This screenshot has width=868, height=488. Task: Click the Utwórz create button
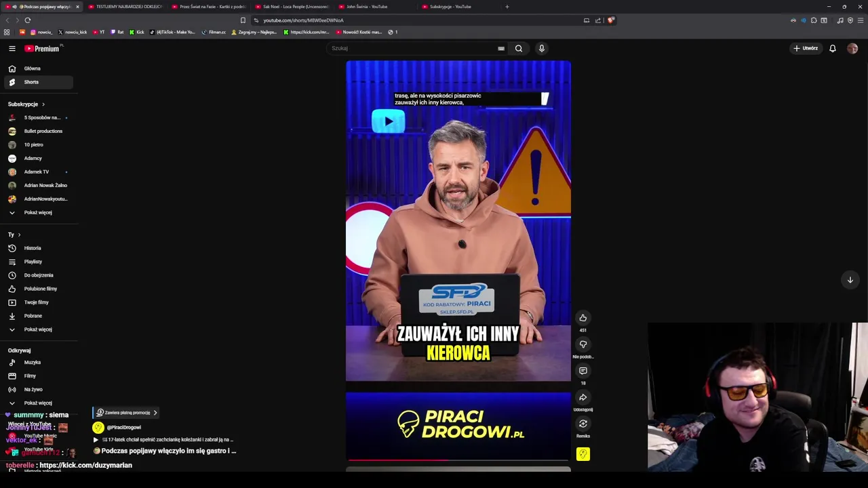point(806,48)
